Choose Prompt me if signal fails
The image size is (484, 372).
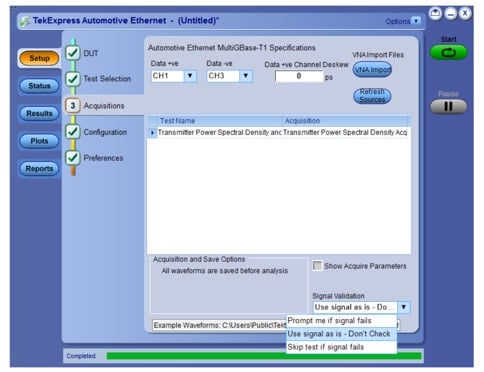tap(342, 321)
